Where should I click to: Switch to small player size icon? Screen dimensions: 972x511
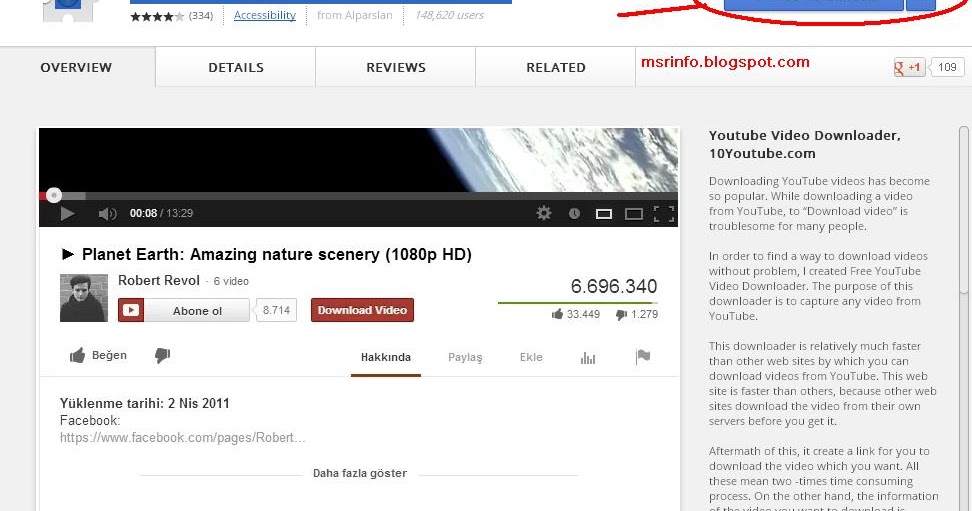click(x=604, y=214)
